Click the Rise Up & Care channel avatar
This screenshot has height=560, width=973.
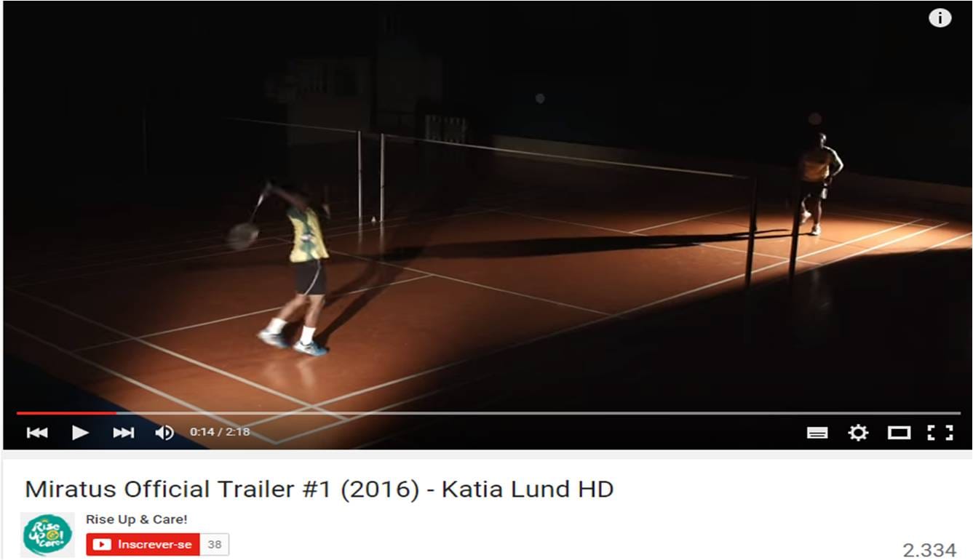point(47,535)
